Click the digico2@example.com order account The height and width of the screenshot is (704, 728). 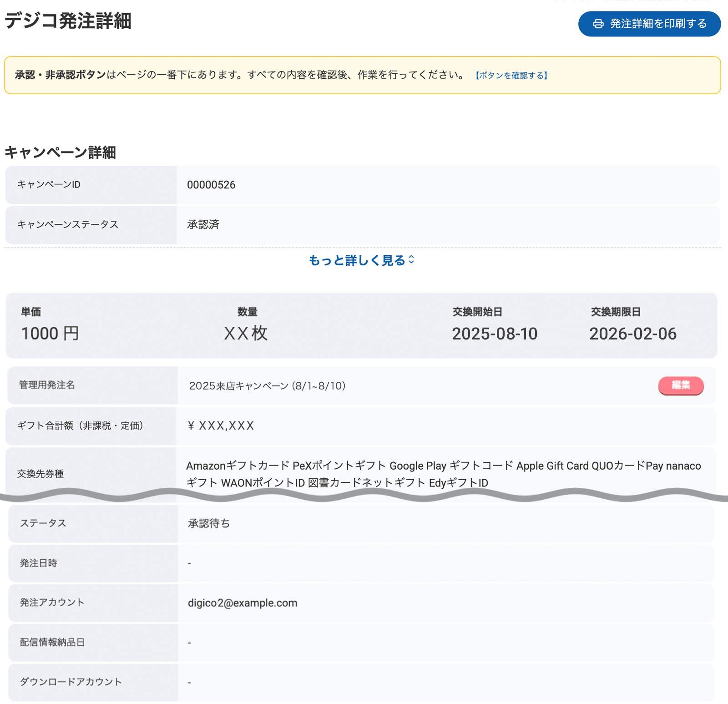(x=243, y=603)
